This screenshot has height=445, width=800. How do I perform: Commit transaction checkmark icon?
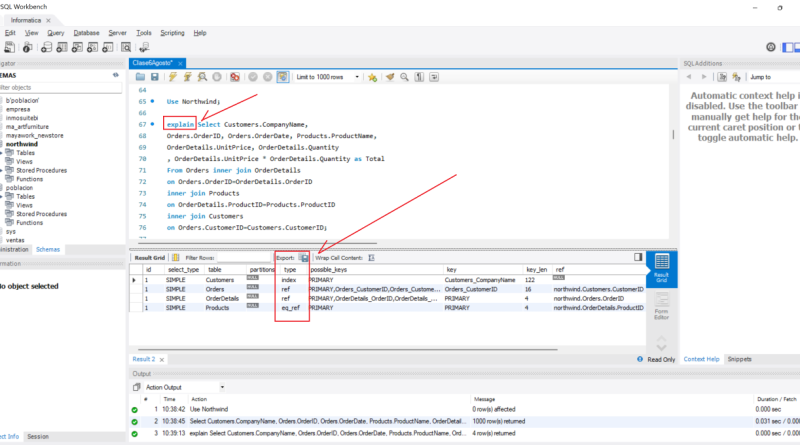pos(253,77)
